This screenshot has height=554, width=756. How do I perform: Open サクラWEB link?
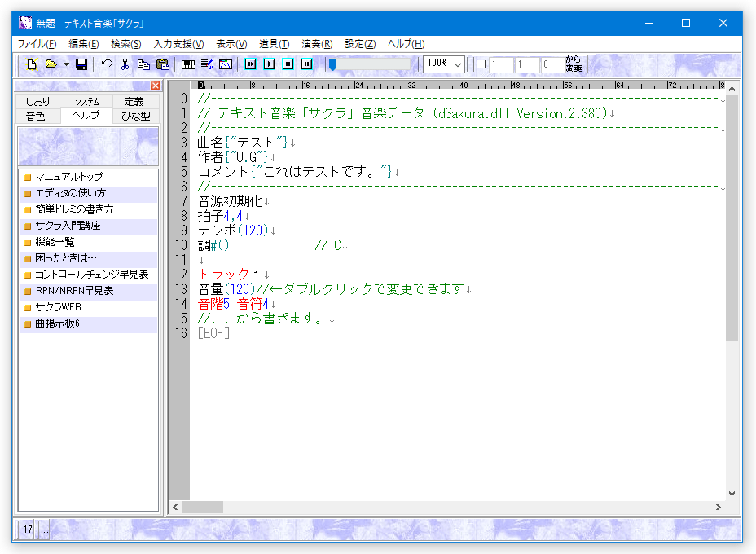tap(88, 307)
